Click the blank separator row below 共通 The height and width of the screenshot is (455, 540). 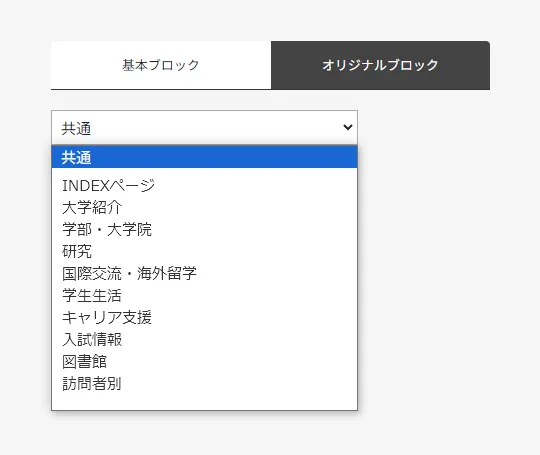pyautogui.click(x=204, y=172)
